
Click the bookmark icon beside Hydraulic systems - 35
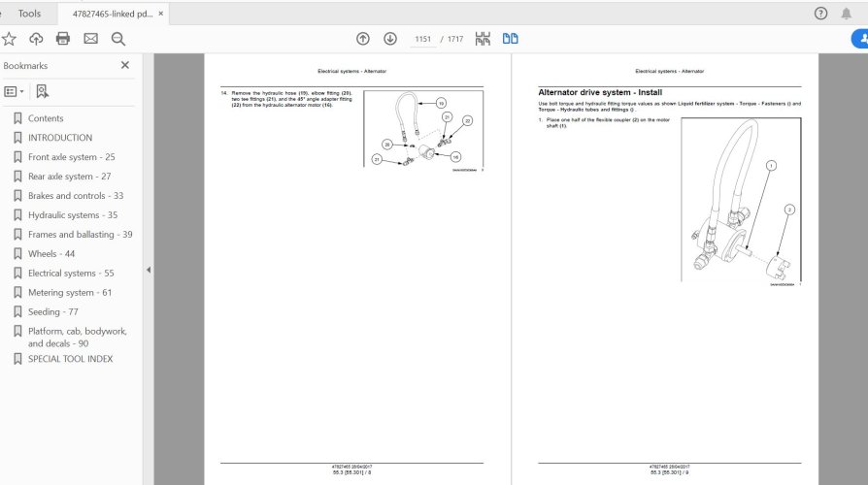click(17, 215)
